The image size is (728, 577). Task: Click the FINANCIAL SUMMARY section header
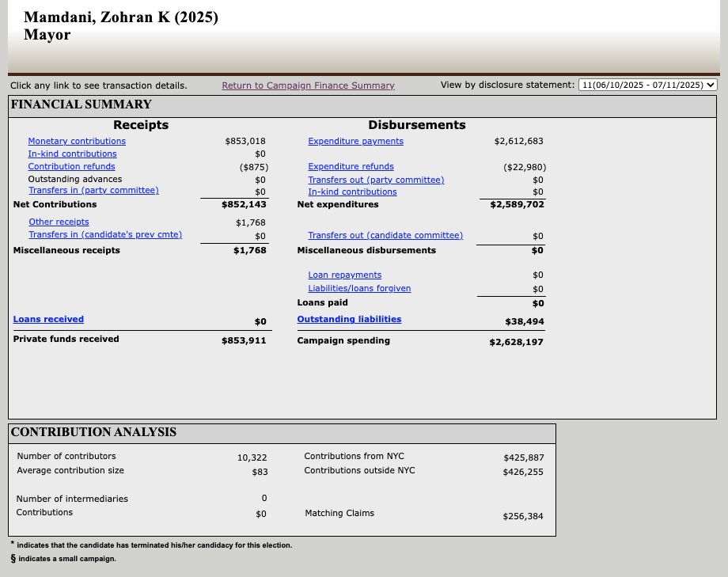[82, 104]
